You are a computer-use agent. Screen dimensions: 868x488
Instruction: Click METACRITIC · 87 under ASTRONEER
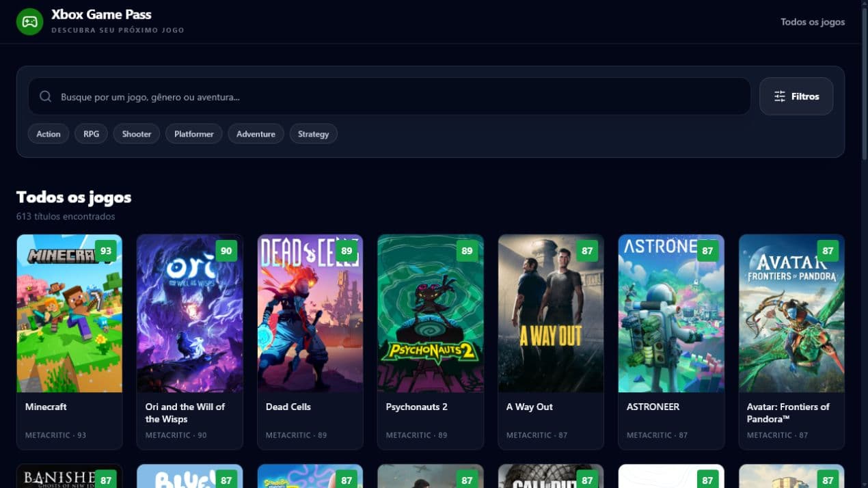pos(657,435)
